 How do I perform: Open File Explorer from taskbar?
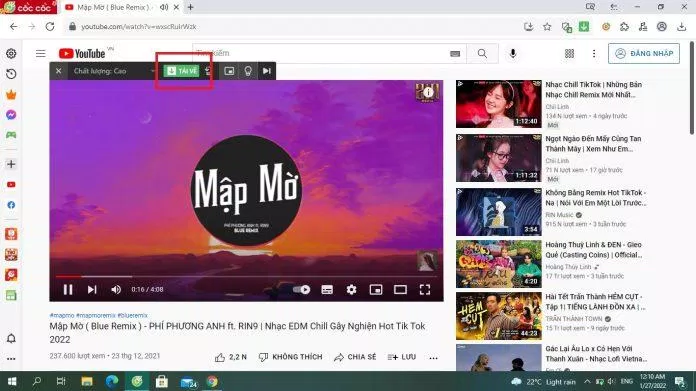pyautogui.click(x=87, y=381)
